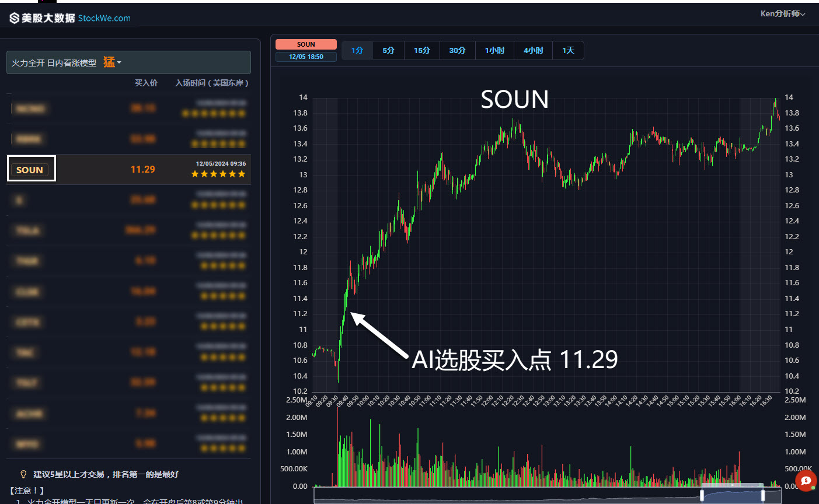Select the 15分 timeframe tab
Image resolution: width=819 pixels, height=504 pixels.
(422, 51)
